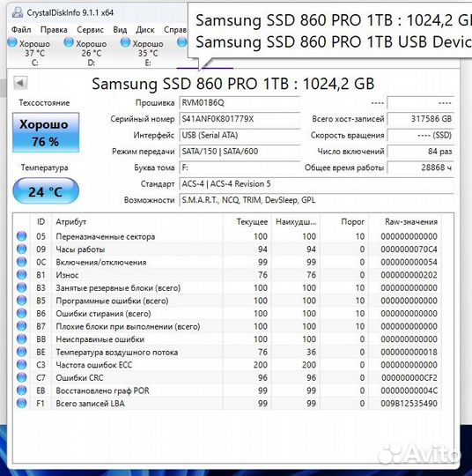The width and height of the screenshot is (472, 476).
Task: Click status circle for Плохие блоки при выполнении
Action: (x=21, y=326)
